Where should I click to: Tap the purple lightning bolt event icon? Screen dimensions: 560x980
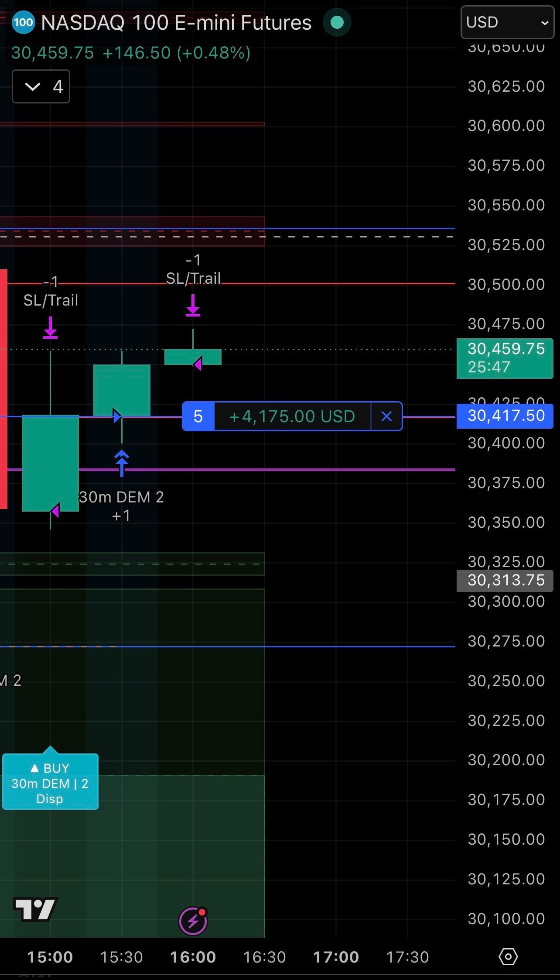point(193,922)
